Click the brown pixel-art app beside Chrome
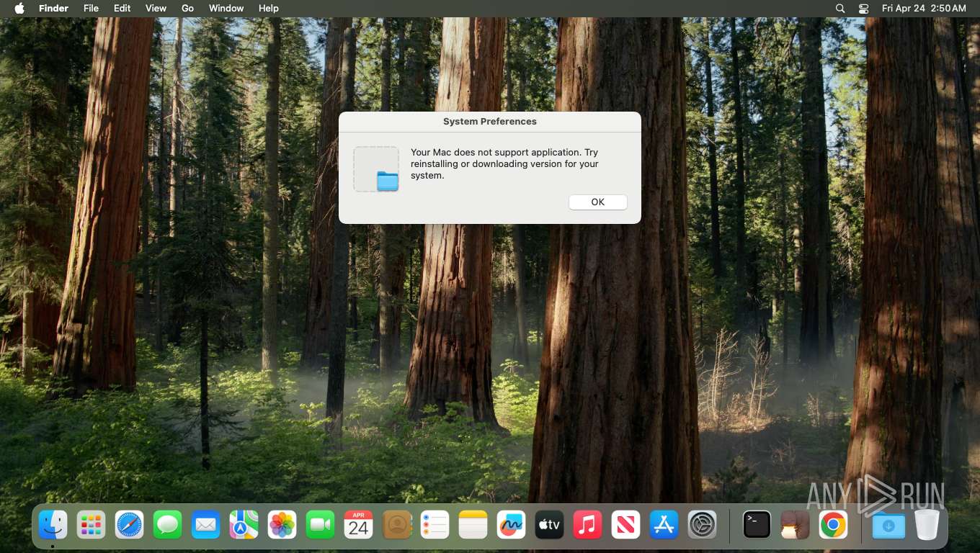Screen dimensions: 980x553 coord(795,525)
